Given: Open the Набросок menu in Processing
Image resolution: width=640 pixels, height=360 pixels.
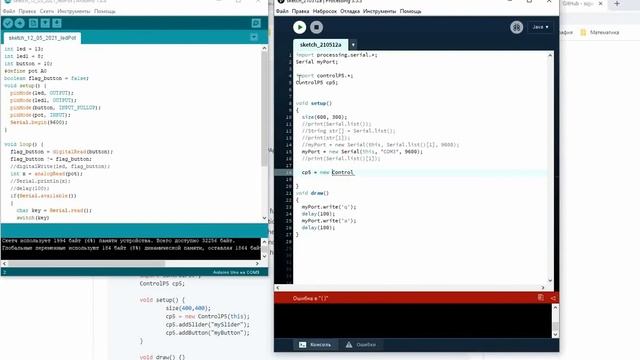Looking at the screenshot, I should coord(325,11).
